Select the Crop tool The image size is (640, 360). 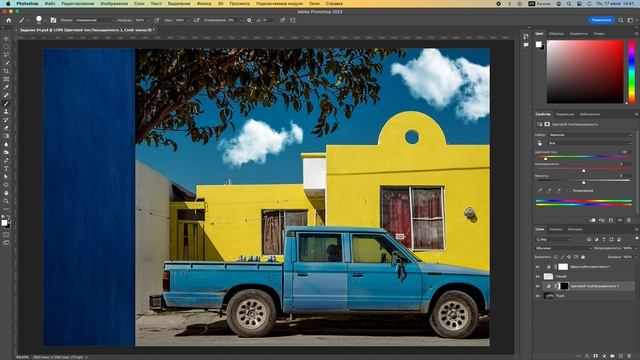coord(6,71)
